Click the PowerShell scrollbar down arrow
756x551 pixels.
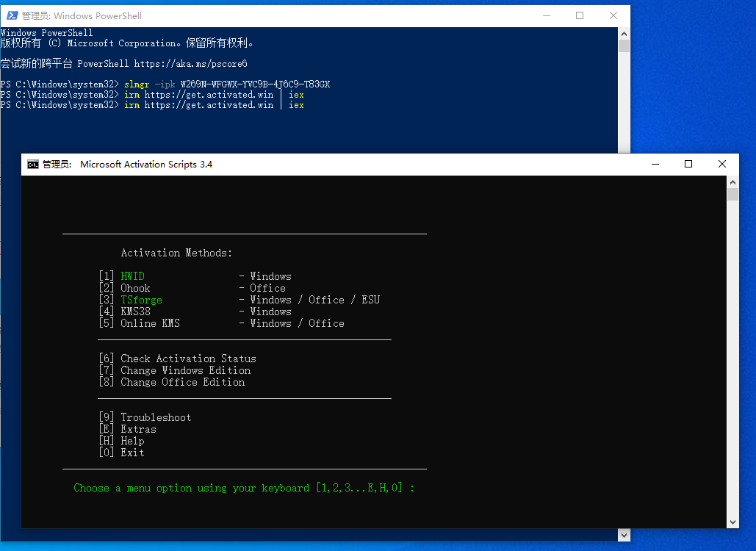[x=624, y=535]
